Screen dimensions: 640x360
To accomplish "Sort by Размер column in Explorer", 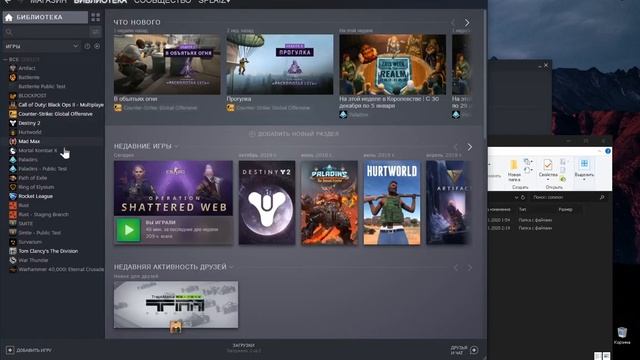I will (565, 209).
